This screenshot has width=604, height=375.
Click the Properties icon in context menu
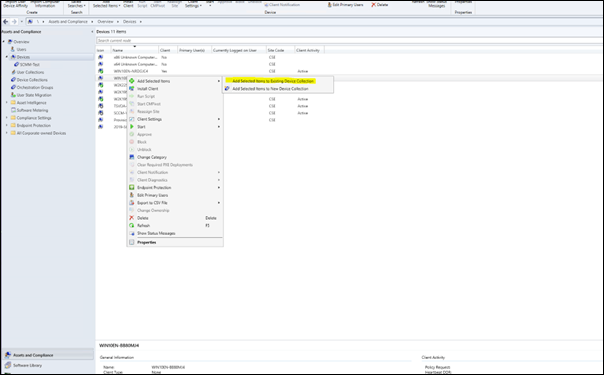click(x=132, y=243)
